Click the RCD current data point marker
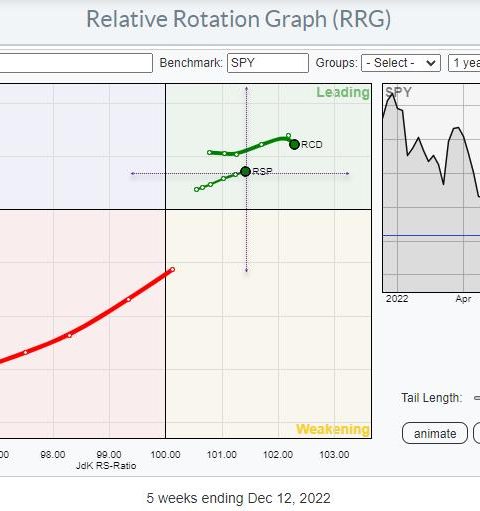Viewport: 480px width, 511px height. coord(294,144)
